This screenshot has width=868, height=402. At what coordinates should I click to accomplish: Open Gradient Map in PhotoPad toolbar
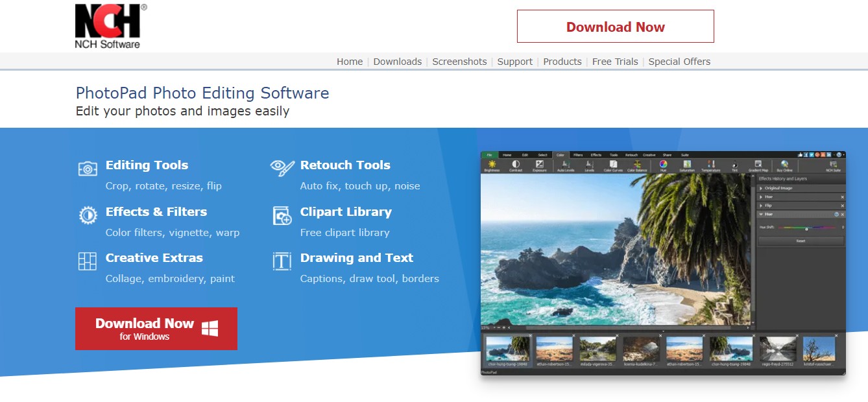click(x=758, y=166)
